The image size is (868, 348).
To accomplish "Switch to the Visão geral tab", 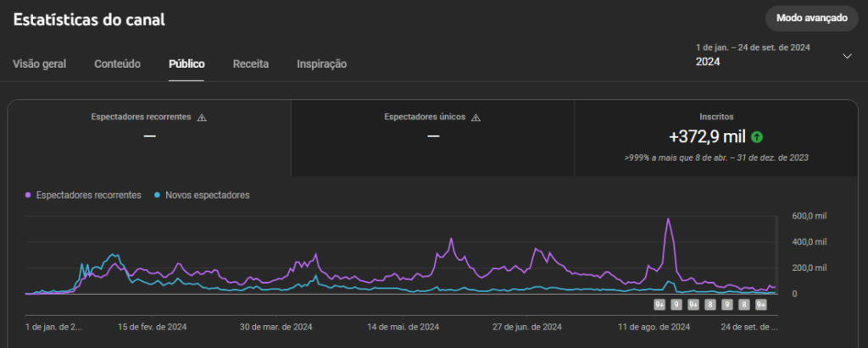I will click(x=40, y=64).
